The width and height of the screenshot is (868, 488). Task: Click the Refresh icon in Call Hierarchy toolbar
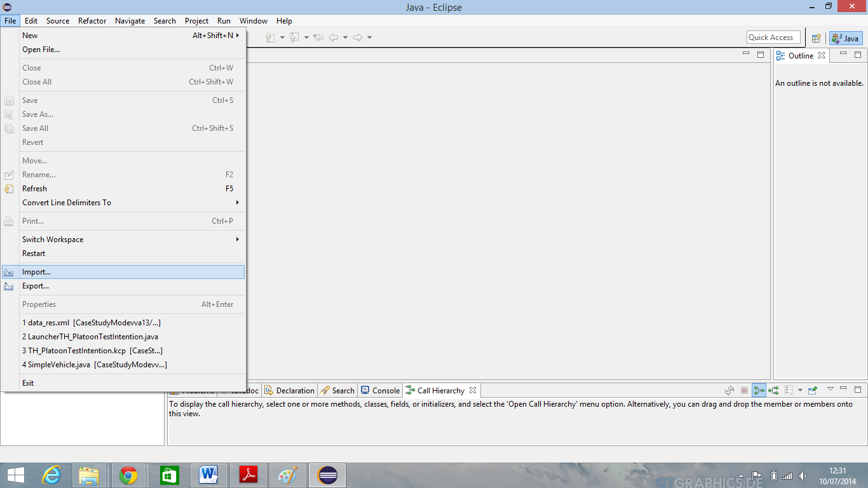729,390
